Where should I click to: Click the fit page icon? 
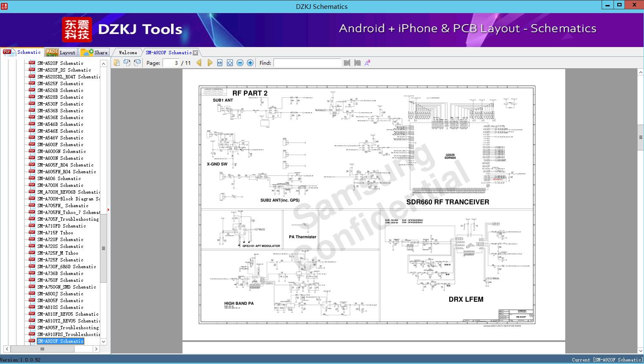click(230, 63)
